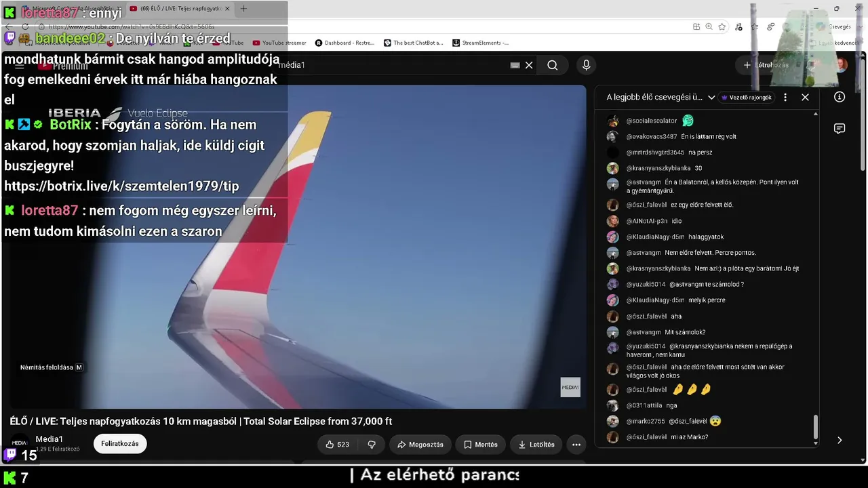Click the Létrehozás create button
This screenshot has width=868, height=488.
(766, 65)
